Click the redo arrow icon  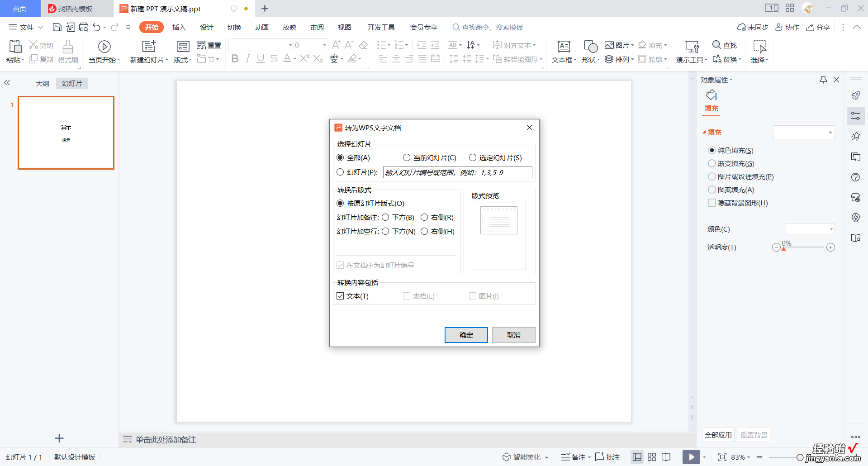point(114,27)
